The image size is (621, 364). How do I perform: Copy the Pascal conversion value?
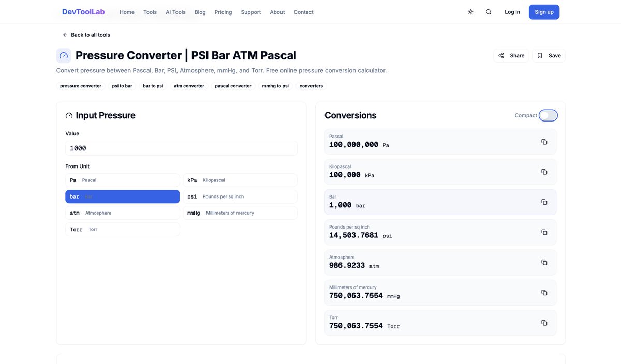(544, 142)
